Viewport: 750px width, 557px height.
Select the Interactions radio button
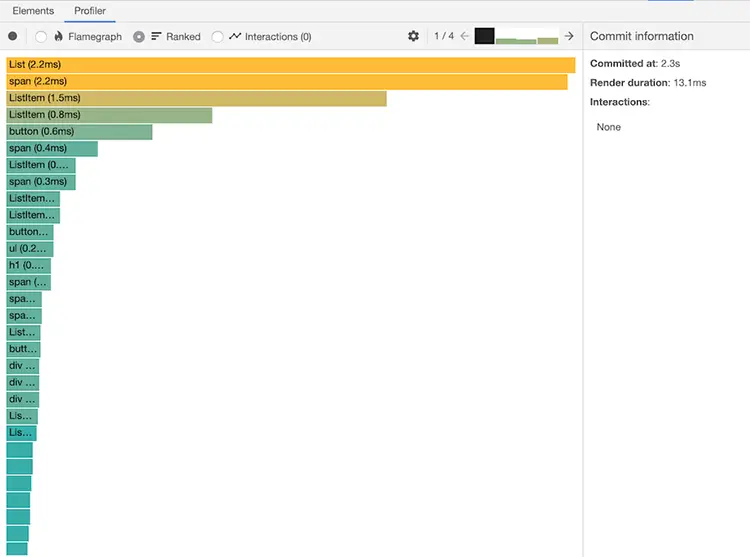click(217, 36)
